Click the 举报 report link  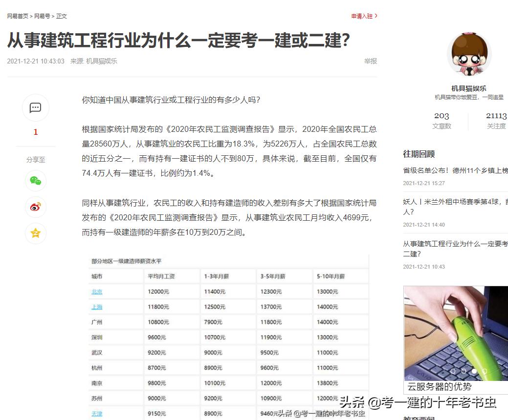371,61
